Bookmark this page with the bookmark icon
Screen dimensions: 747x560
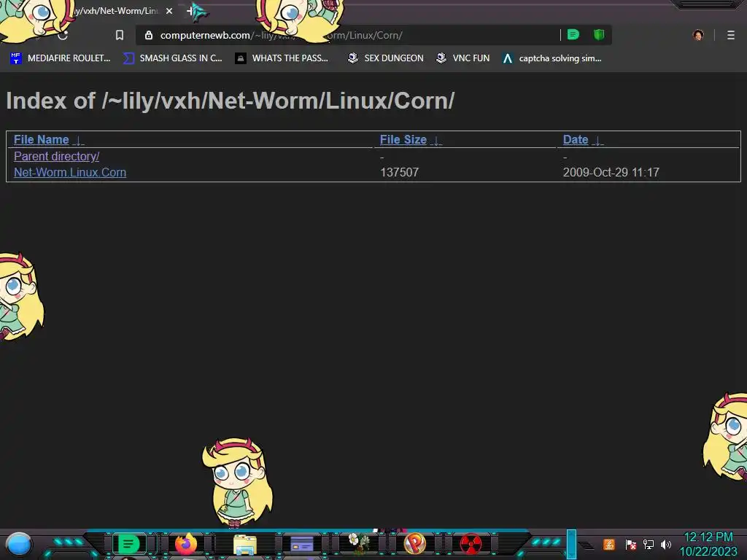point(120,35)
